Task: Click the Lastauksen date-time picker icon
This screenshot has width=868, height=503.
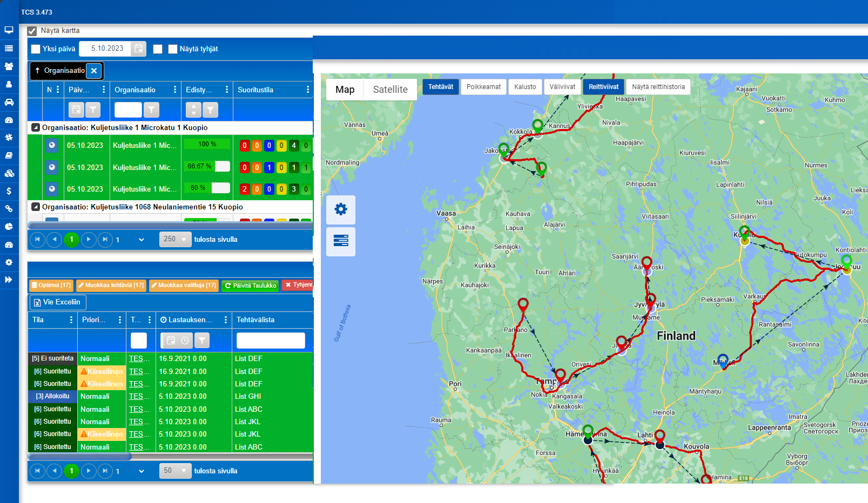Action: click(177, 341)
